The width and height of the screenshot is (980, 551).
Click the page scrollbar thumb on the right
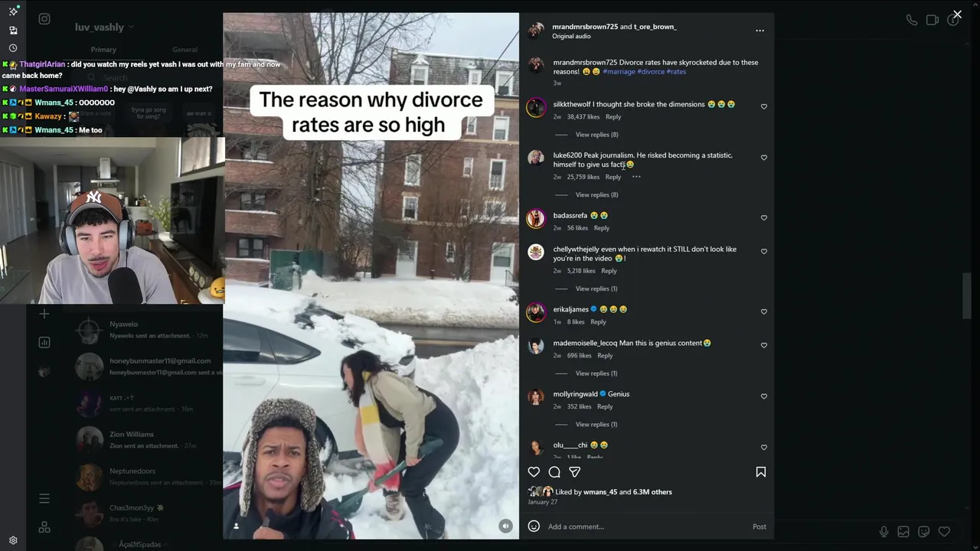pos(968,295)
